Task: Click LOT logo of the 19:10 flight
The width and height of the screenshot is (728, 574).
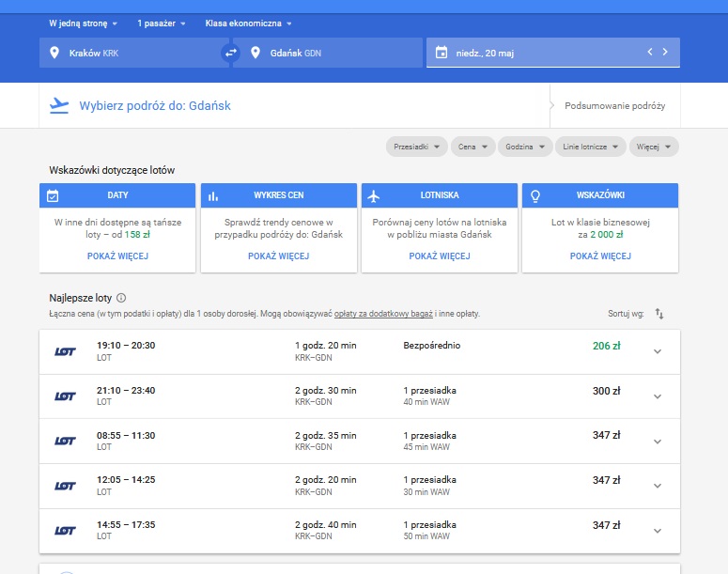Action: pyautogui.click(x=65, y=351)
